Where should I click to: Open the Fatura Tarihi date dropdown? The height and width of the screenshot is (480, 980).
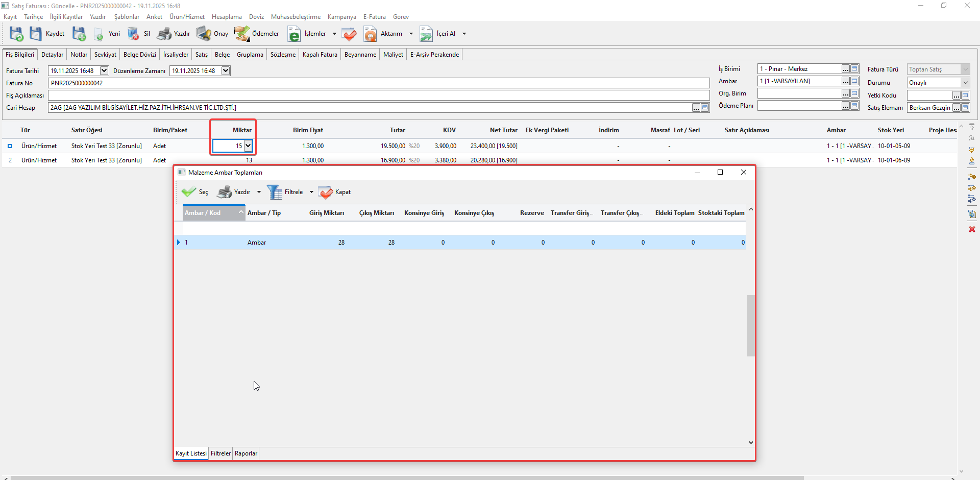pos(104,71)
